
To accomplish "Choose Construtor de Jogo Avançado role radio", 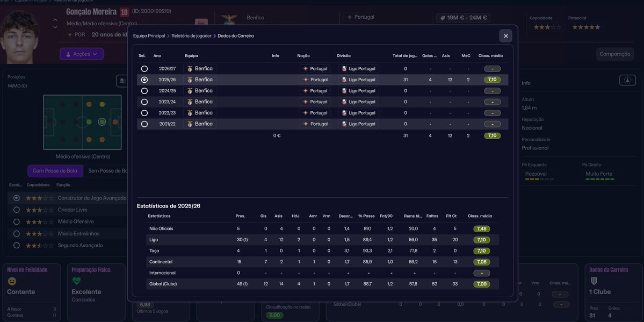I will pos(17,198).
